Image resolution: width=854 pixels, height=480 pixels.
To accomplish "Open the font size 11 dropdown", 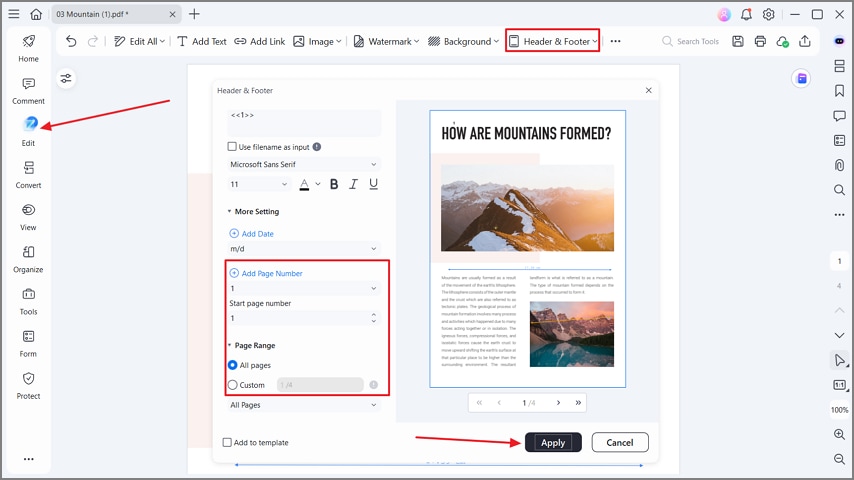I will point(259,184).
